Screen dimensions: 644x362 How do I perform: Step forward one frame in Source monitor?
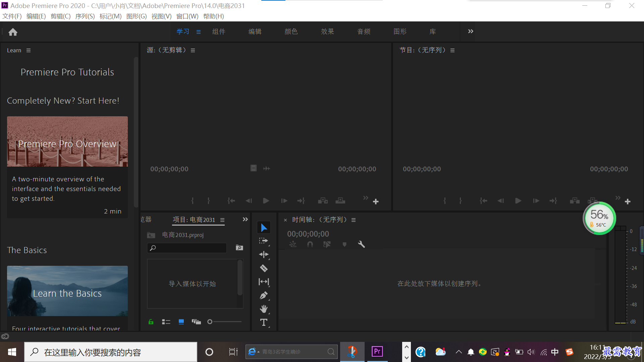click(284, 201)
